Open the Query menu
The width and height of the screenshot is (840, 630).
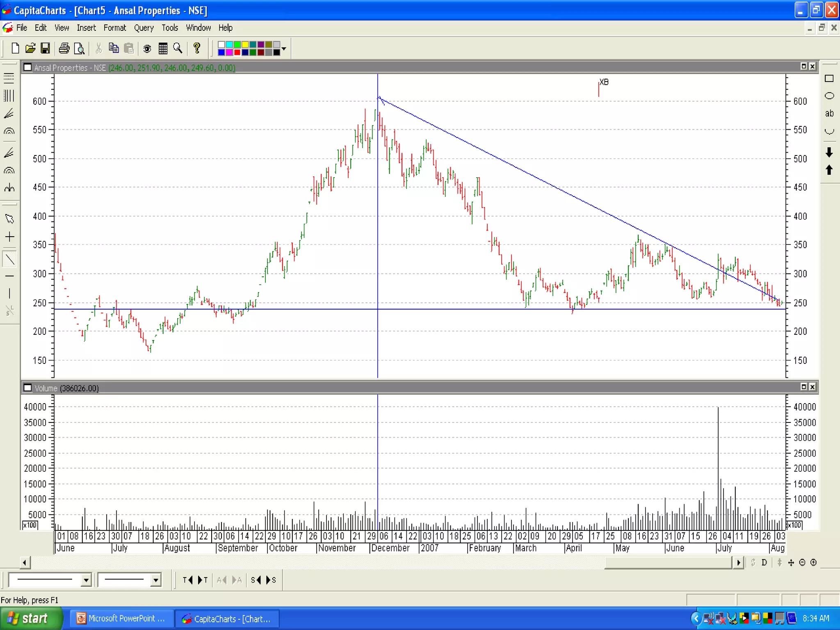144,28
